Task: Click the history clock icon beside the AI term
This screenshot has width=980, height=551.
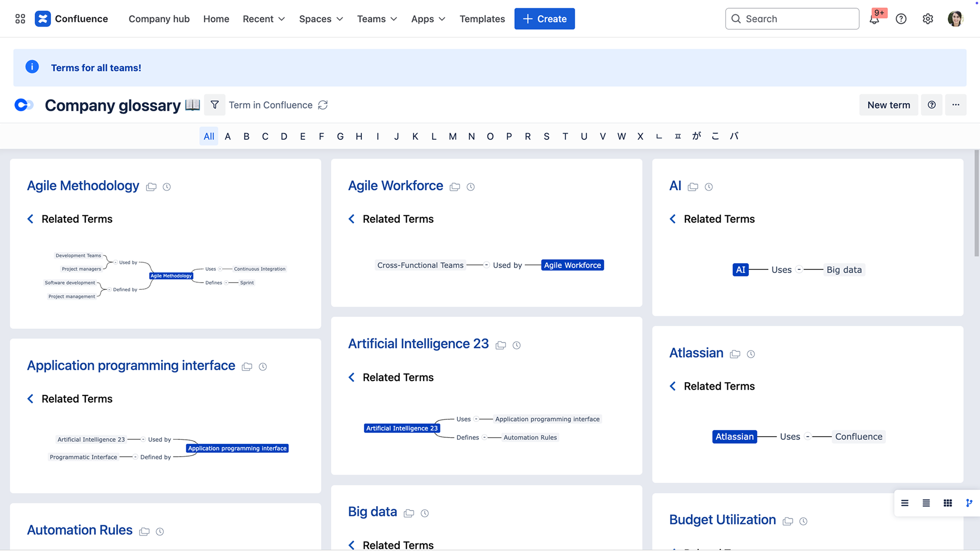Action: coord(708,187)
